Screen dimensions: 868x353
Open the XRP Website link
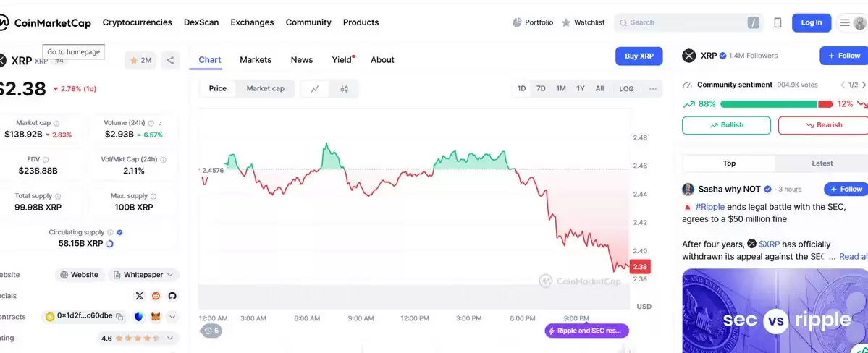(x=79, y=275)
